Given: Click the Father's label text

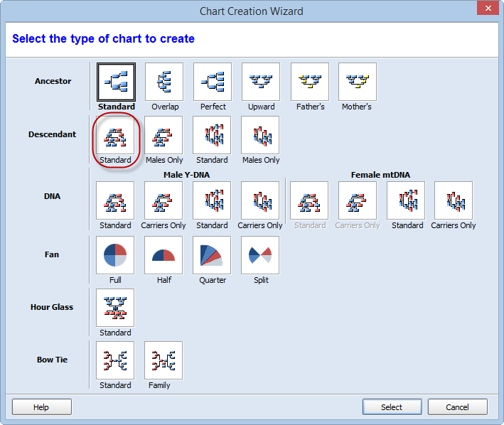Looking at the screenshot, I should (x=310, y=107).
